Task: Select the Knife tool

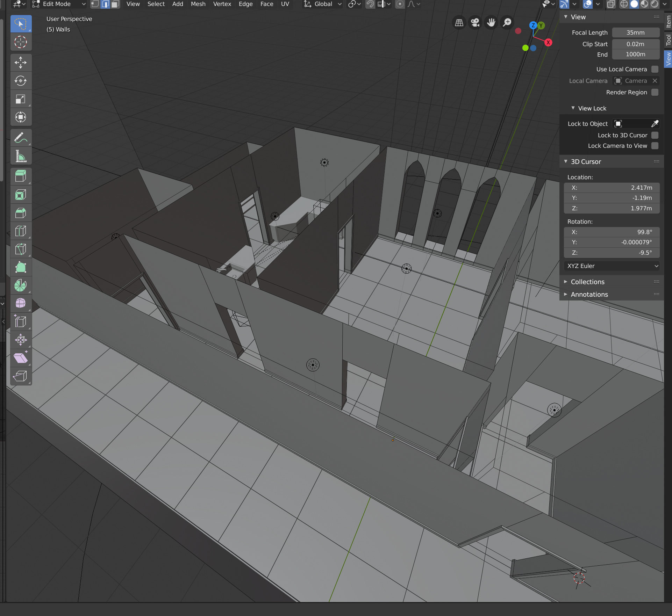Action: tap(21, 249)
